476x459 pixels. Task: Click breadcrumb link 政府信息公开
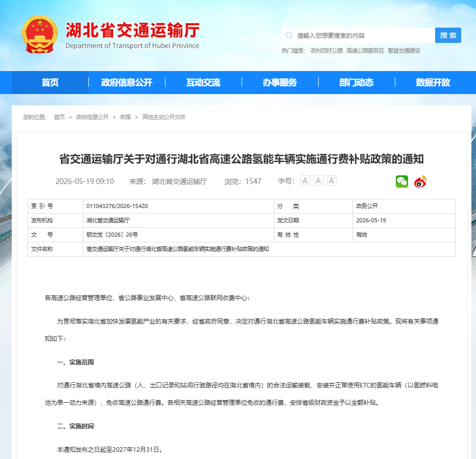[x=92, y=117]
